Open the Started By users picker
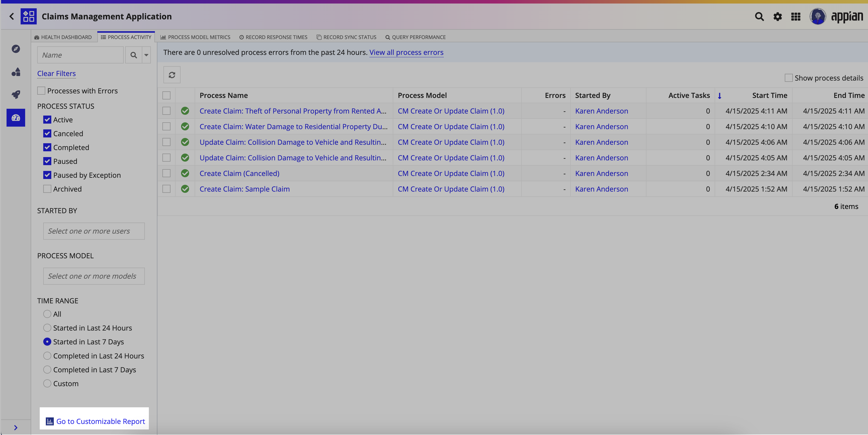This screenshot has width=868, height=435. coord(94,231)
